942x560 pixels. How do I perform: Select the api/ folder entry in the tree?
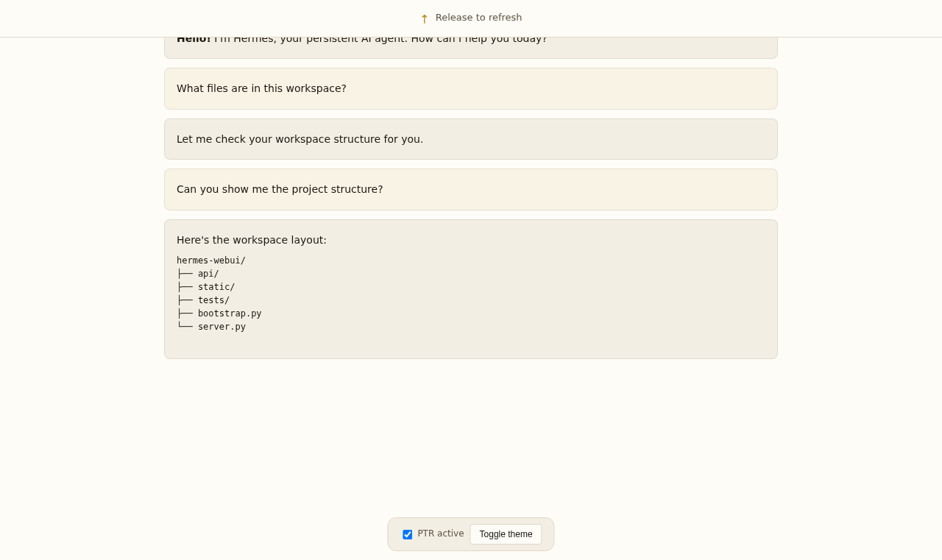tap(208, 274)
